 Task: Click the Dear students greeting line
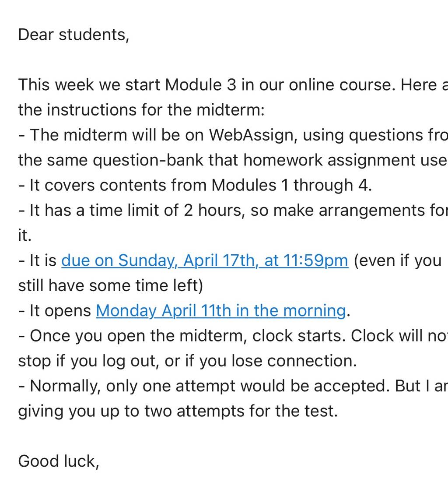pyautogui.click(x=74, y=35)
